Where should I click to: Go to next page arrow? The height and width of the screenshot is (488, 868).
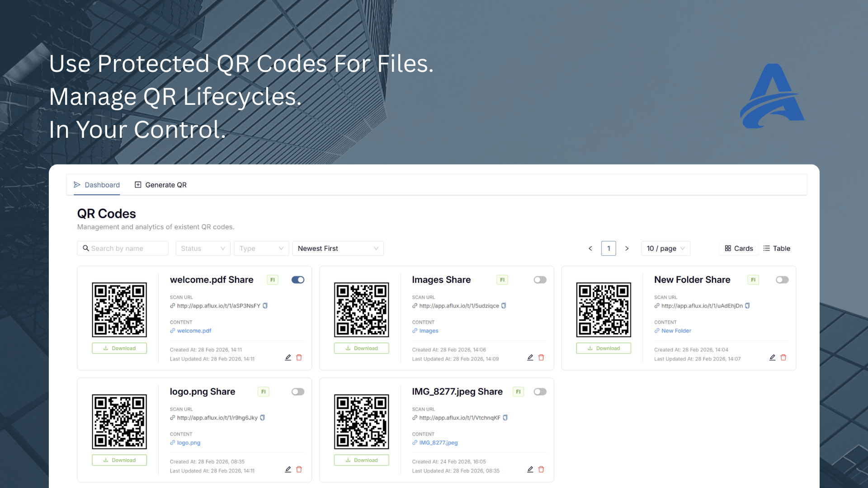627,249
